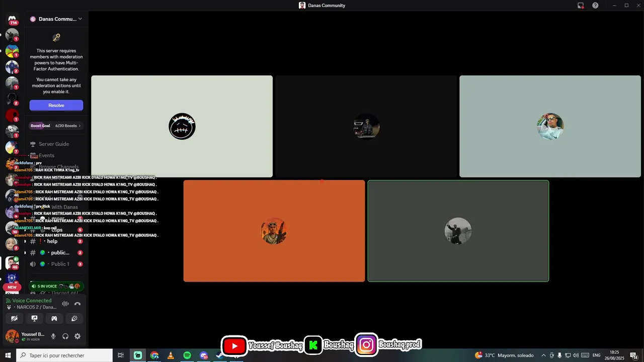Screen dimensions: 644x362
Task: Open Spotify from the taskbar
Action: point(187,355)
